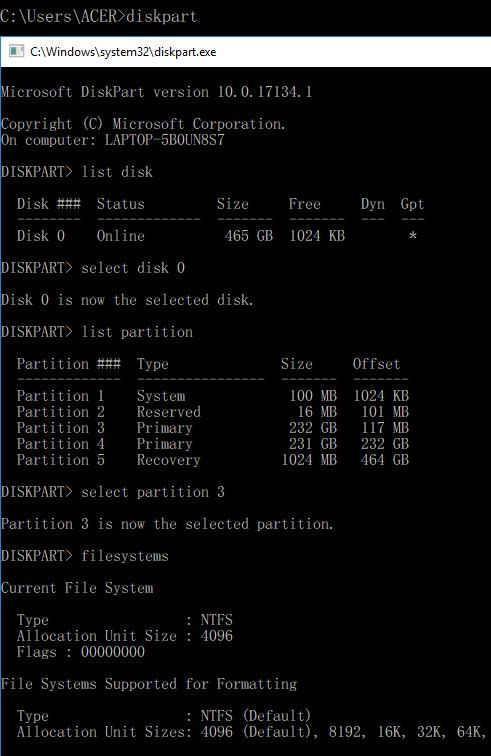Screen dimensions: 491x756
Task: Click the 'NTFS (Default)' format type text
Action: (x=256, y=716)
